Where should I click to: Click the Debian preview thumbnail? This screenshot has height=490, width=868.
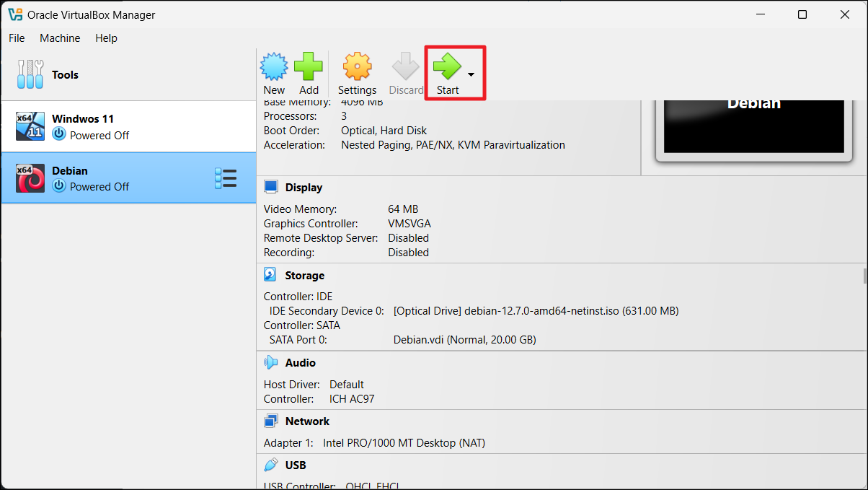click(x=753, y=126)
